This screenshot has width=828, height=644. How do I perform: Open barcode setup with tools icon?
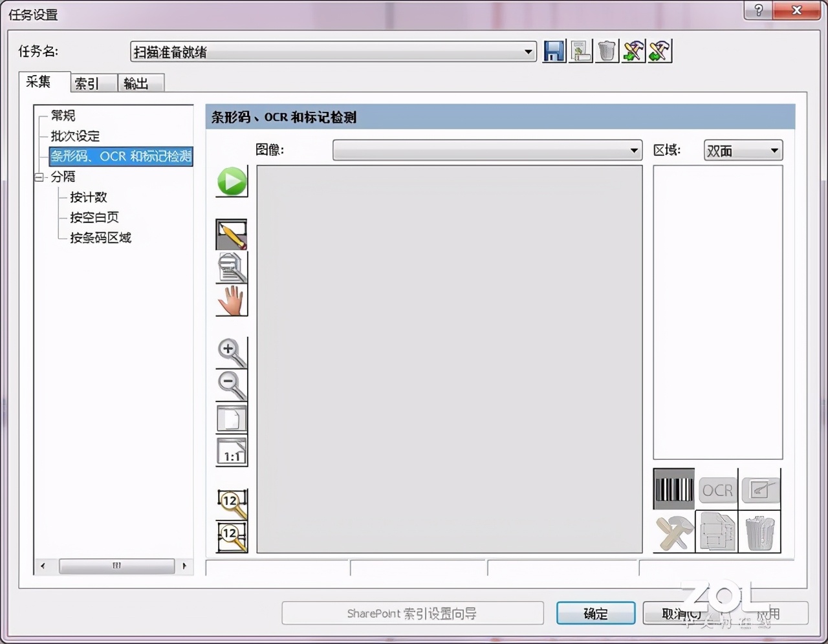coord(673,532)
